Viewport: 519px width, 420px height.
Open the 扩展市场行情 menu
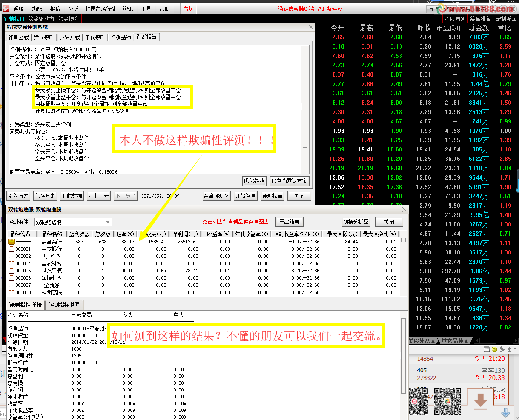pos(101,9)
